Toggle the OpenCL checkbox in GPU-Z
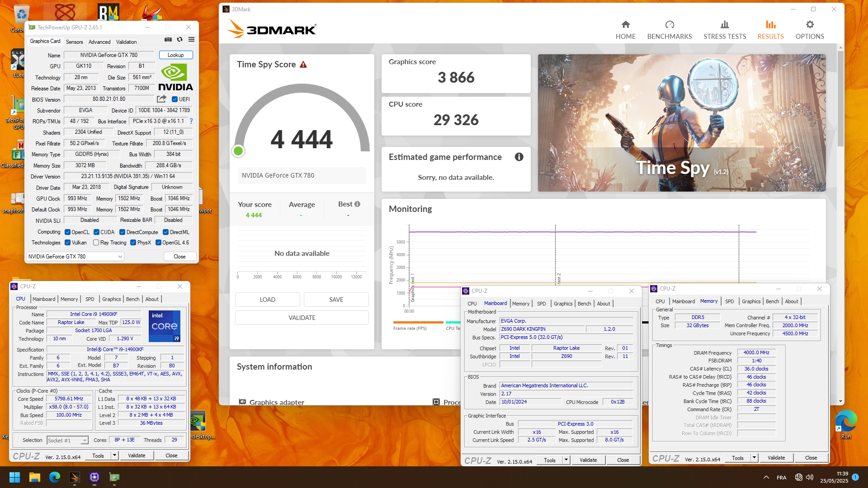868x488 pixels. pyautogui.click(x=67, y=232)
